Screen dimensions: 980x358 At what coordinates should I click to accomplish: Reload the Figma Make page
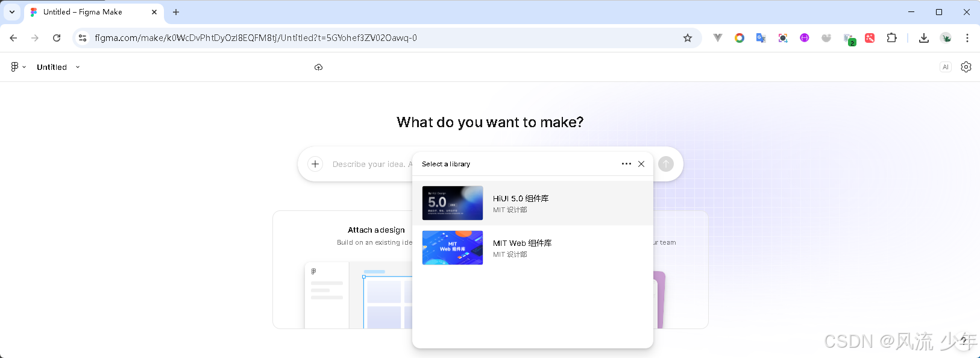point(57,38)
